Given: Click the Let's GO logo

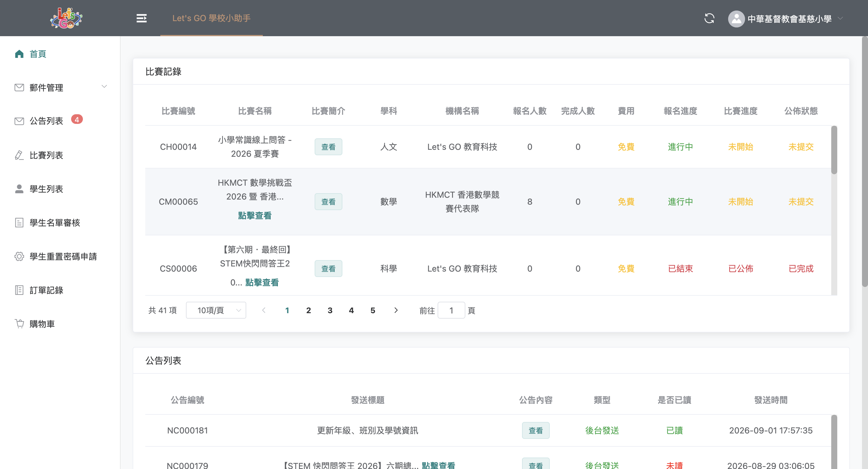Looking at the screenshot, I should (x=66, y=18).
